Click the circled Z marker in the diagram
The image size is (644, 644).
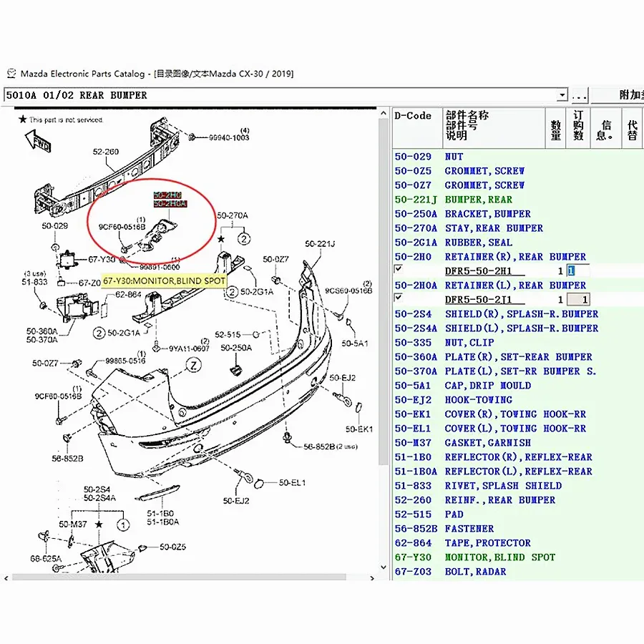point(192,364)
